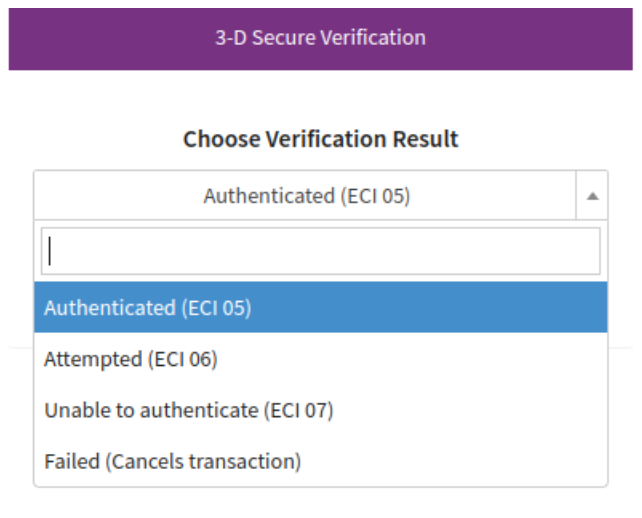642x518 pixels.
Task: Focus the search field inside the dropdown
Action: tap(320, 251)
